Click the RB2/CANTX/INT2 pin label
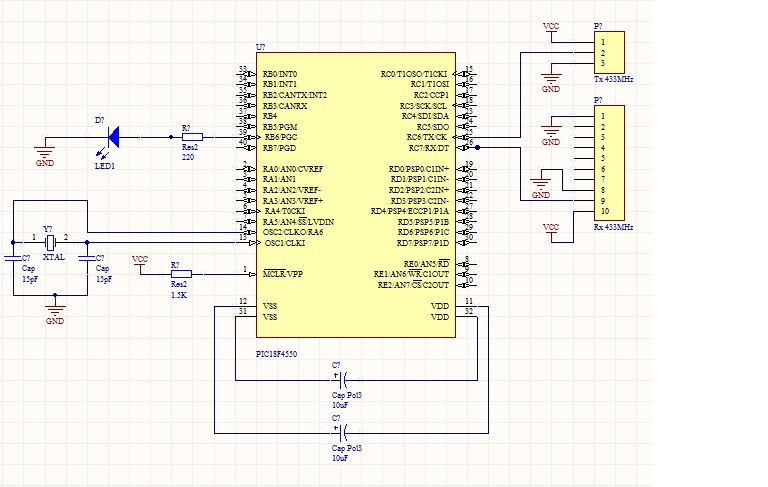Screen dimensions: 768x487 click(294, 95)
